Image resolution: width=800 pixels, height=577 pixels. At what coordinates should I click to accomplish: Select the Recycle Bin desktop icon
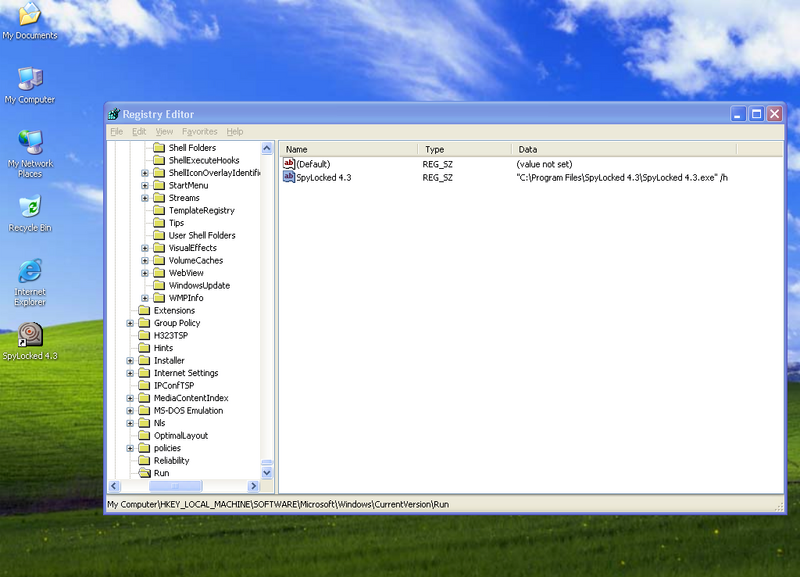30,213
